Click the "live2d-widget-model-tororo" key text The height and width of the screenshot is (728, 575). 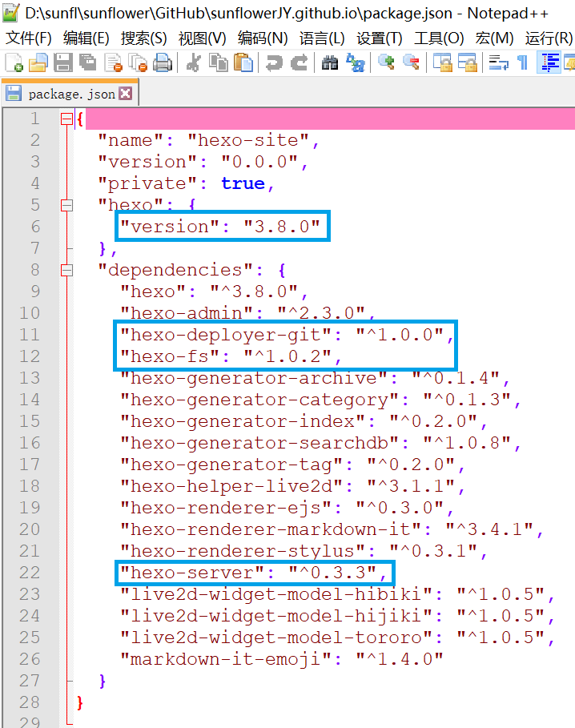point(276,638)
